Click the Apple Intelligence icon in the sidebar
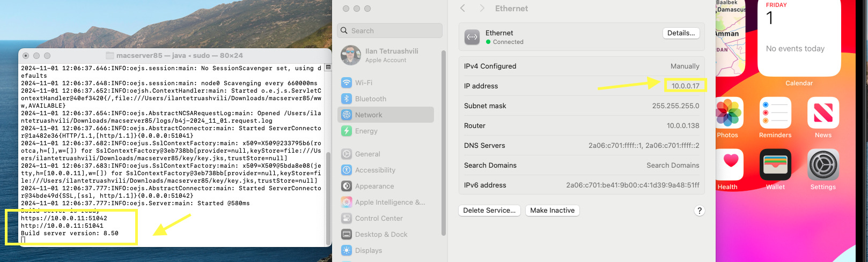 point(347,202)
